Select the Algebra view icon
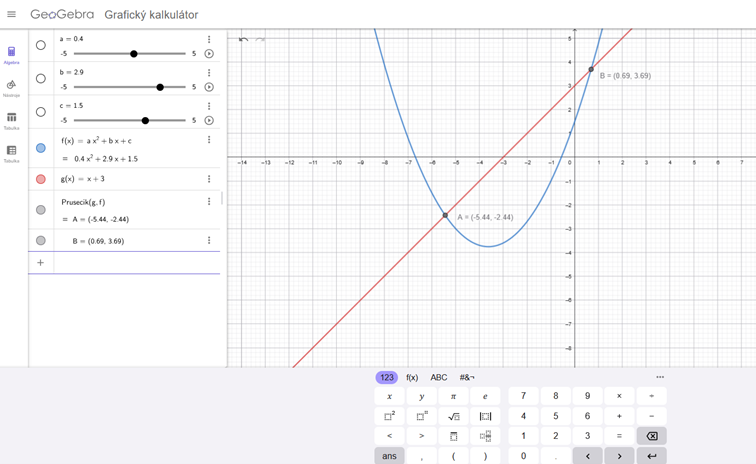 click(11, 52)
